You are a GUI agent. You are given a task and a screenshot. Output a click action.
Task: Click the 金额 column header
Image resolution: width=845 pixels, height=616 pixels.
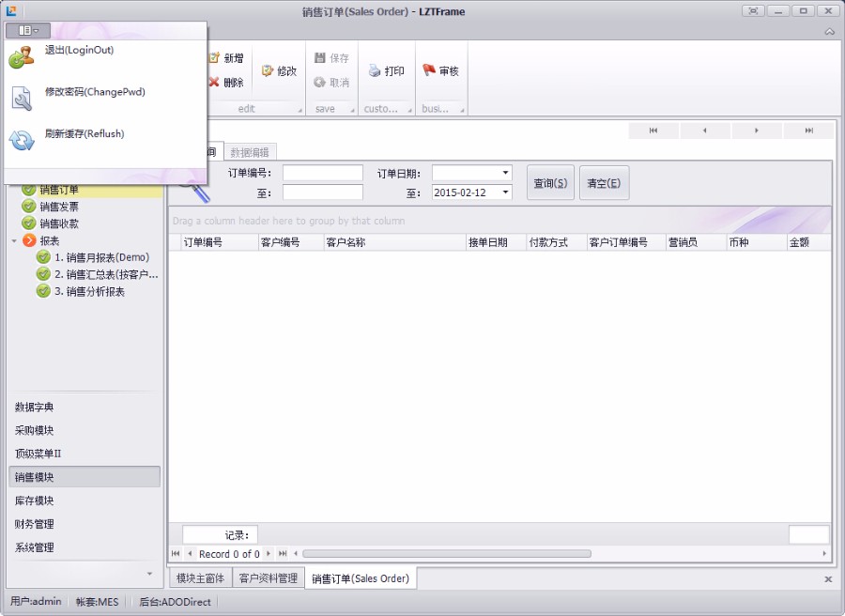(x=809, y=242)
